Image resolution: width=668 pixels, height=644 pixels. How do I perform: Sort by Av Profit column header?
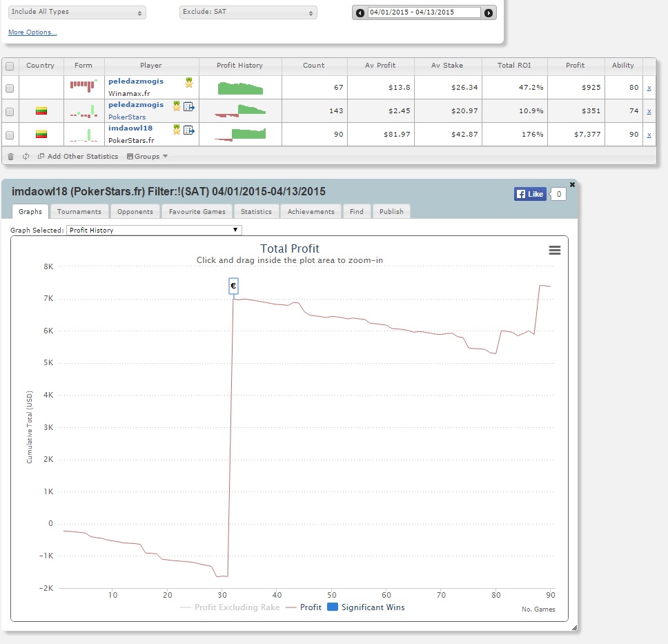pyautogui.click(x=380, y=66)
